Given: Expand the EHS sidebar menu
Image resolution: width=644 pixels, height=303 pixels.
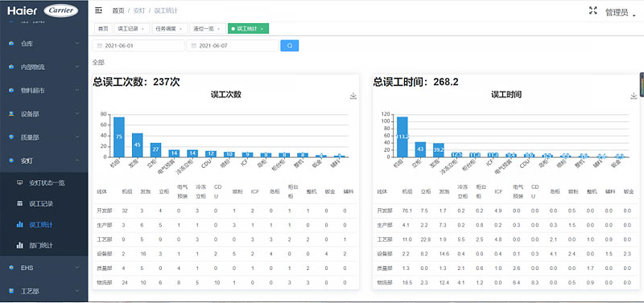Looking at the screenshot, I should 44,268.
